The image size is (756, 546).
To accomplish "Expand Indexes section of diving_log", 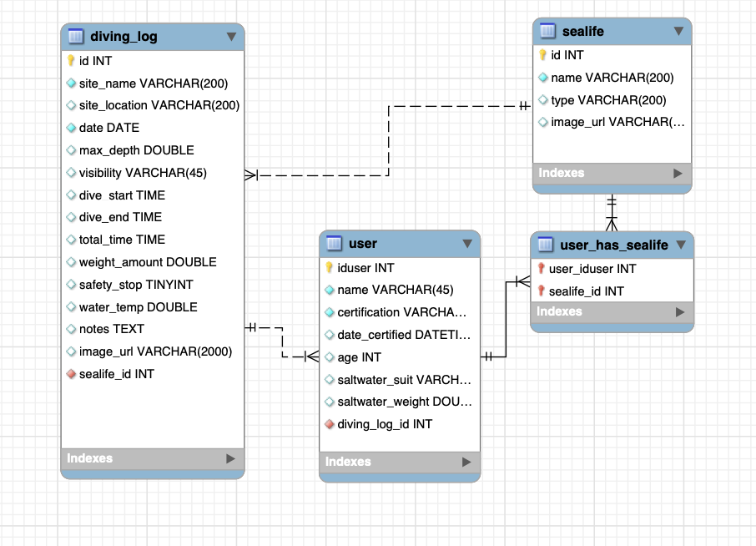I will point(231,458).
